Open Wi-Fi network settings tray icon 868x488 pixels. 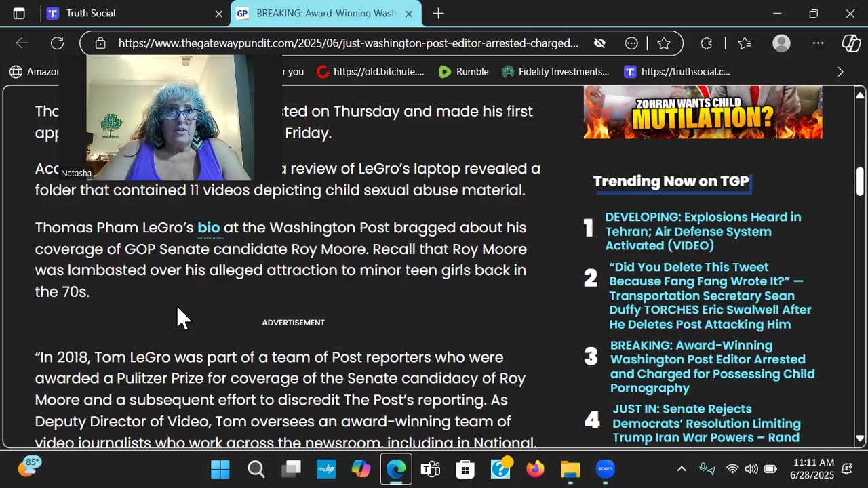(x=732, y=469)
